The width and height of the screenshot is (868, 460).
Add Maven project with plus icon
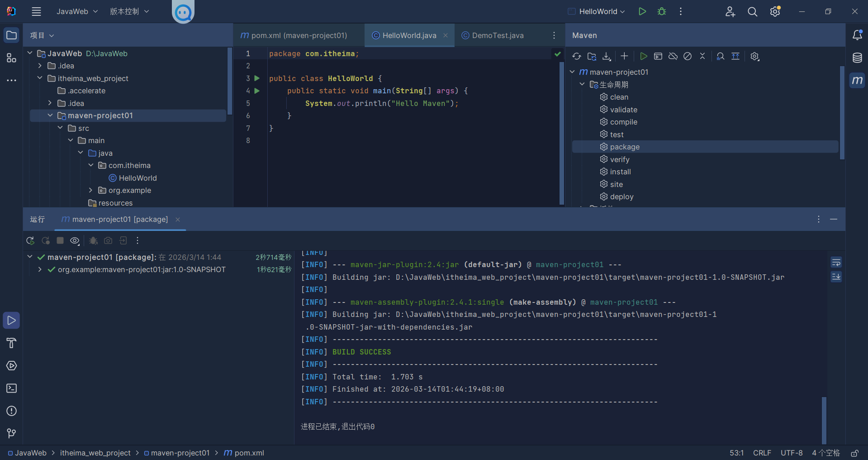(x=624, y=56)
